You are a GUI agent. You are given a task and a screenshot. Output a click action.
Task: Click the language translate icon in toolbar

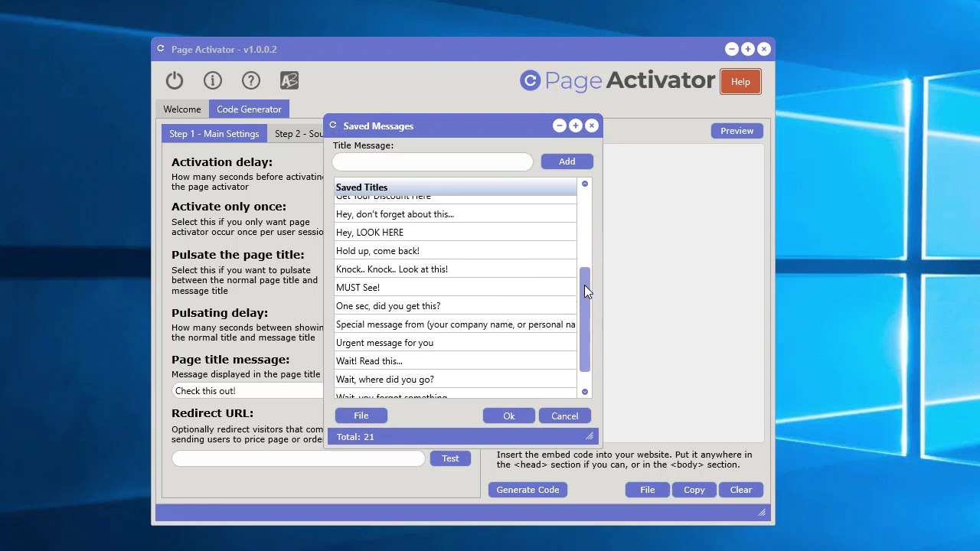pyautogui.click(x=289, y=80)
